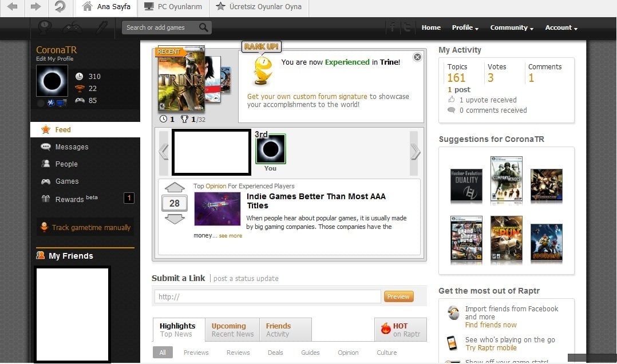
Task: Filter news by Culture
Action: tap(387, 353)
